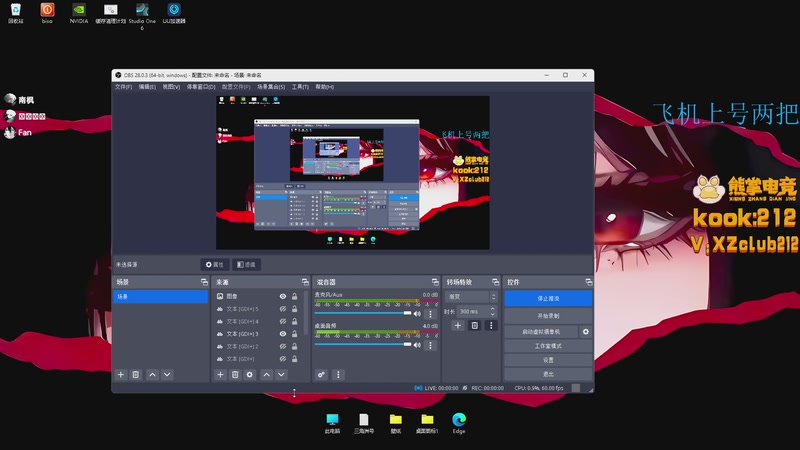Open the 工具(T) menu
800x450 pixels.
pos(300,87)
